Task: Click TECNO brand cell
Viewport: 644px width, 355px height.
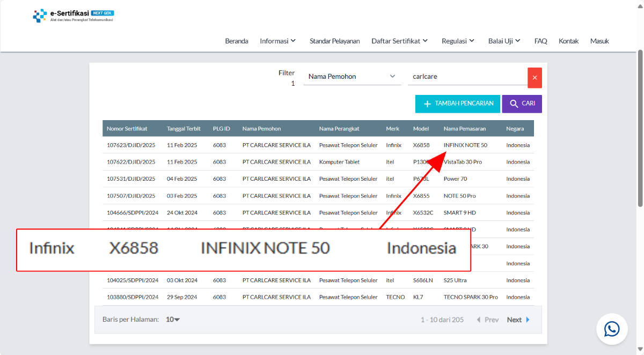Action: pos(396,297)
